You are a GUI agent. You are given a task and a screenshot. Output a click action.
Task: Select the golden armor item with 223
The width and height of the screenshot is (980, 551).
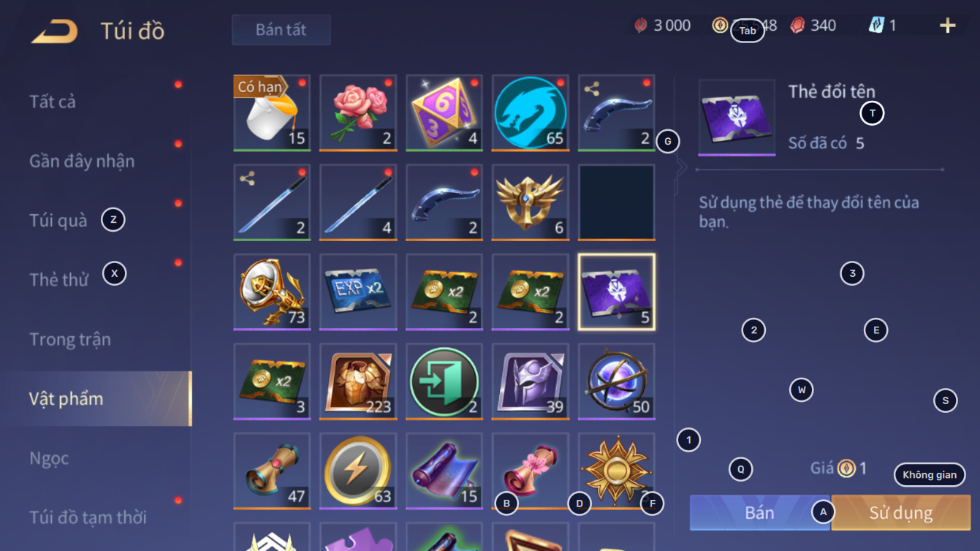click(x=358, y=381)
